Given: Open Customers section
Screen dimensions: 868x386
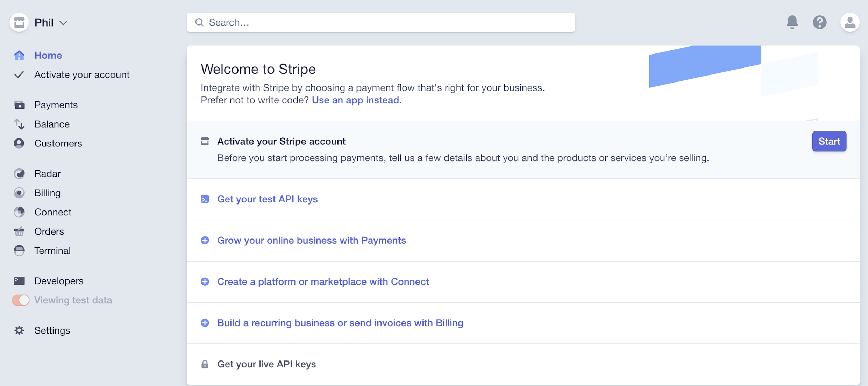Looking at the screenshot, I should pos(58,143).
